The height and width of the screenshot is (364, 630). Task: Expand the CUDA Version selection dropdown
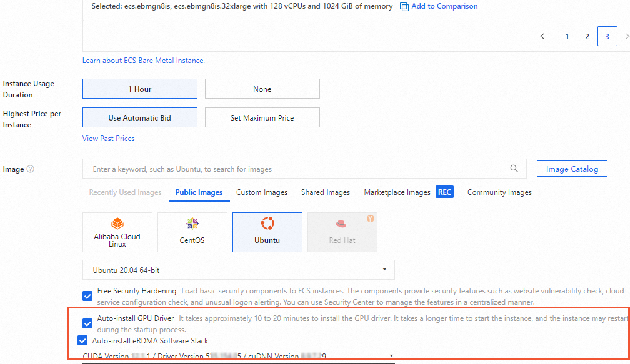(391, 354)
